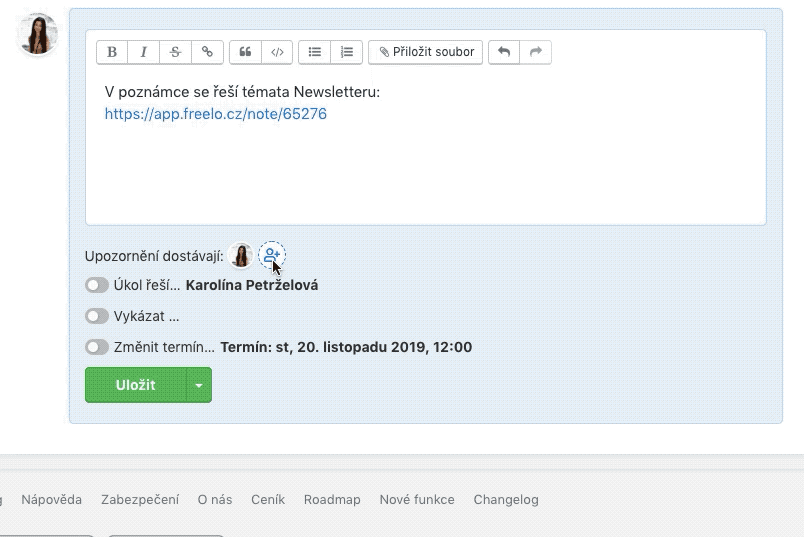Insert a blockquote

click(245, 52)
